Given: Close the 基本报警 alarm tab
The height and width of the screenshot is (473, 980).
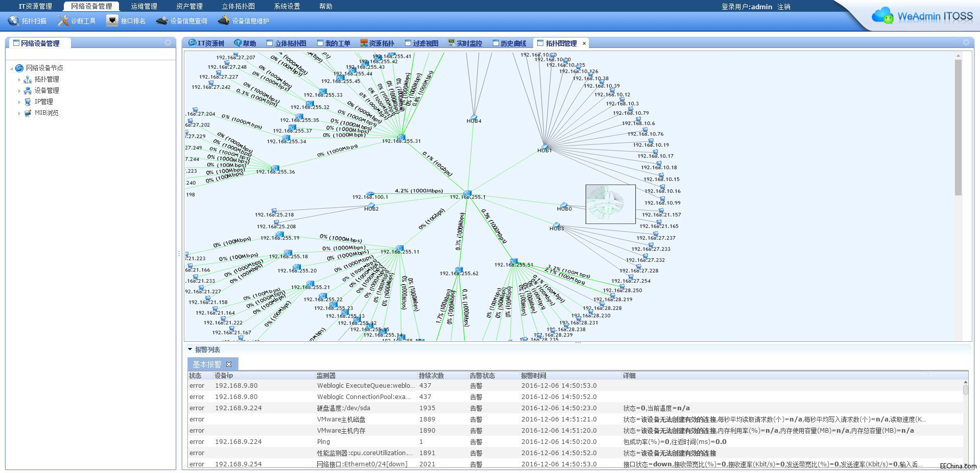Looking at the screenshot, I should (229, 364).
